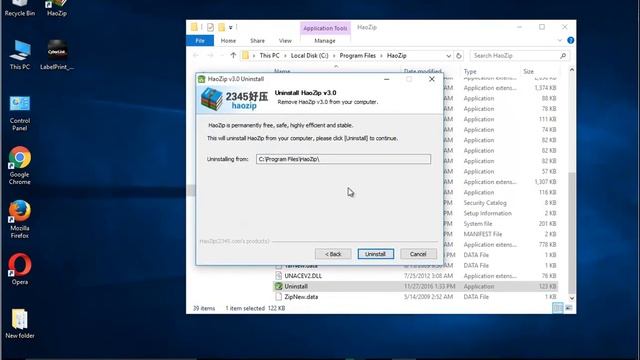
Task: Launch Opera from the desktop
Action: tap(20, 269)
